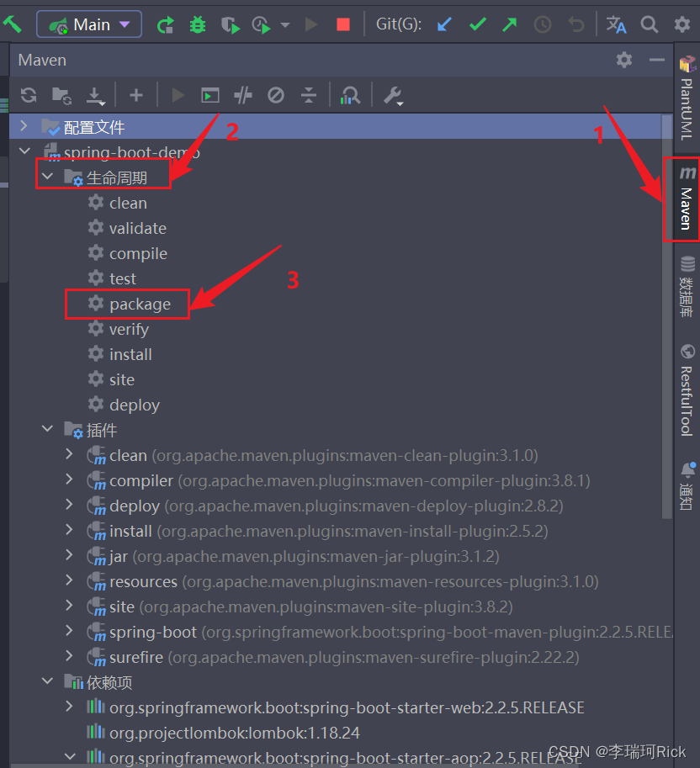The image size is (700, 768).
Task: Open the 数据库 database side tab
Action: pos(687,287)
